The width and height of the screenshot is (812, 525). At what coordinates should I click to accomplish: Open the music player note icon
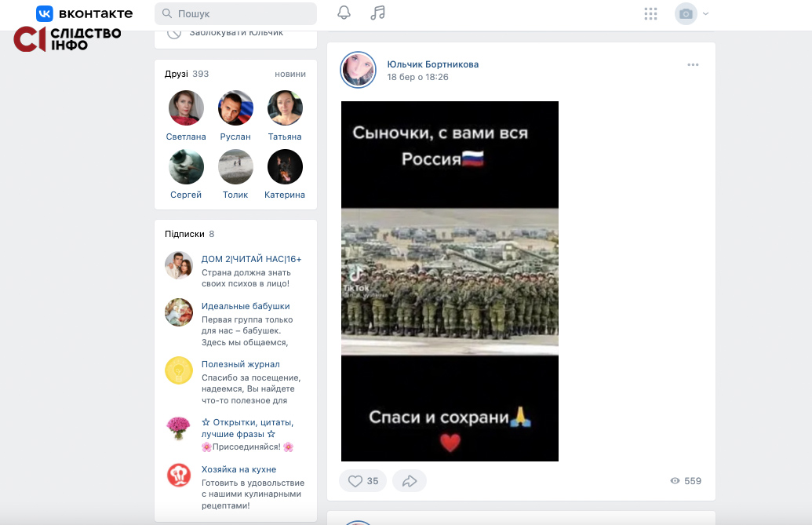coord(377,13)
